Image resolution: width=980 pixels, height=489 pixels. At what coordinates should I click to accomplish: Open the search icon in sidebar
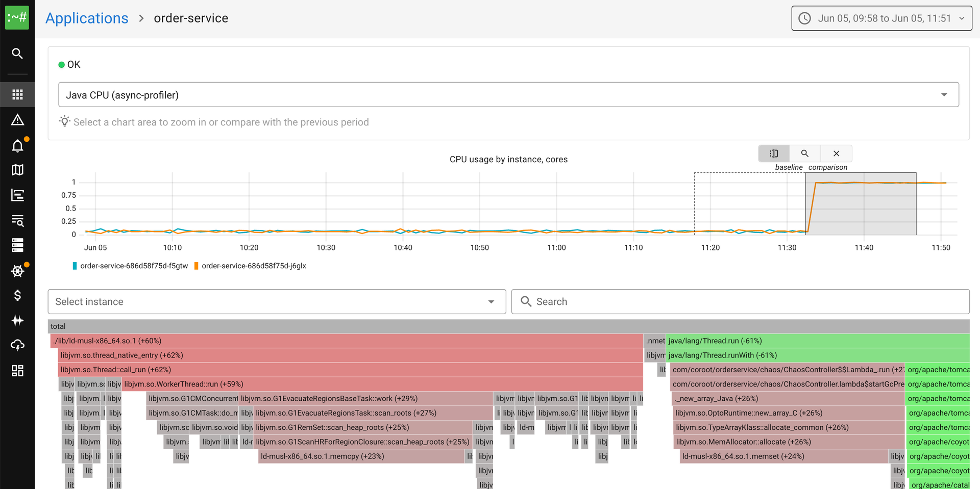tap(17, 54)
